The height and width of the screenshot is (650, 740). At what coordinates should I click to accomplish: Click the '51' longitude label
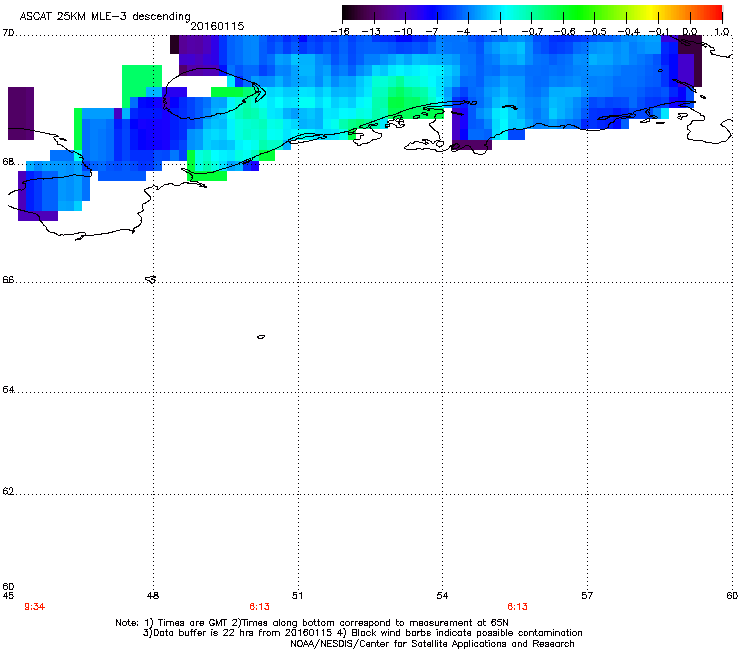coord(297,596)
